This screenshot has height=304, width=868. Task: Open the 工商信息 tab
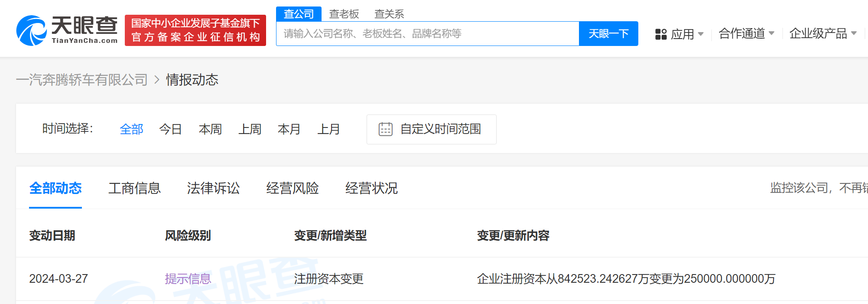pos(134,188)
